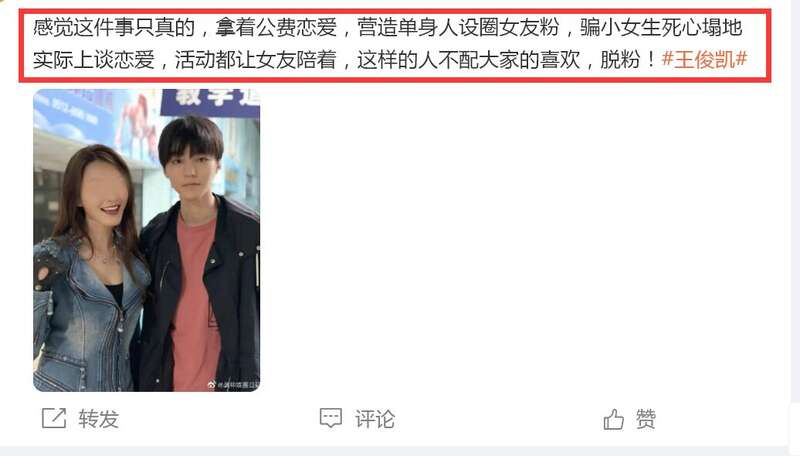The image size is (800, 456).
Task: Select the 转发 label
Action: coord(98,419)
